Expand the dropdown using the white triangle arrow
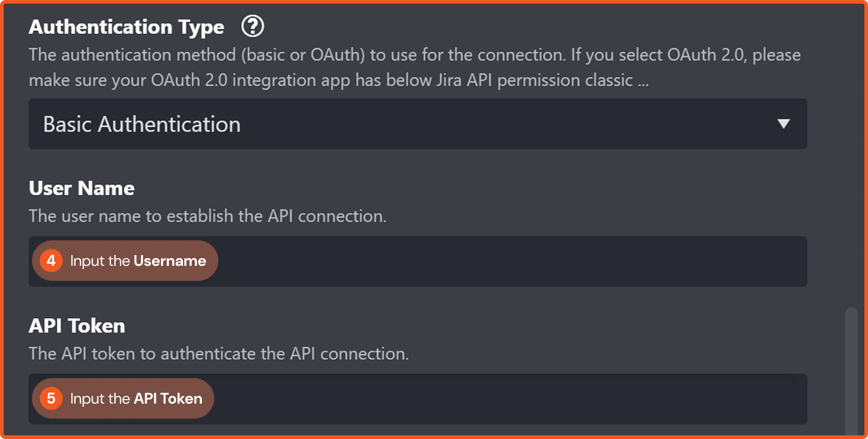The width and height of the screenshot is (868, 439). 783,124
